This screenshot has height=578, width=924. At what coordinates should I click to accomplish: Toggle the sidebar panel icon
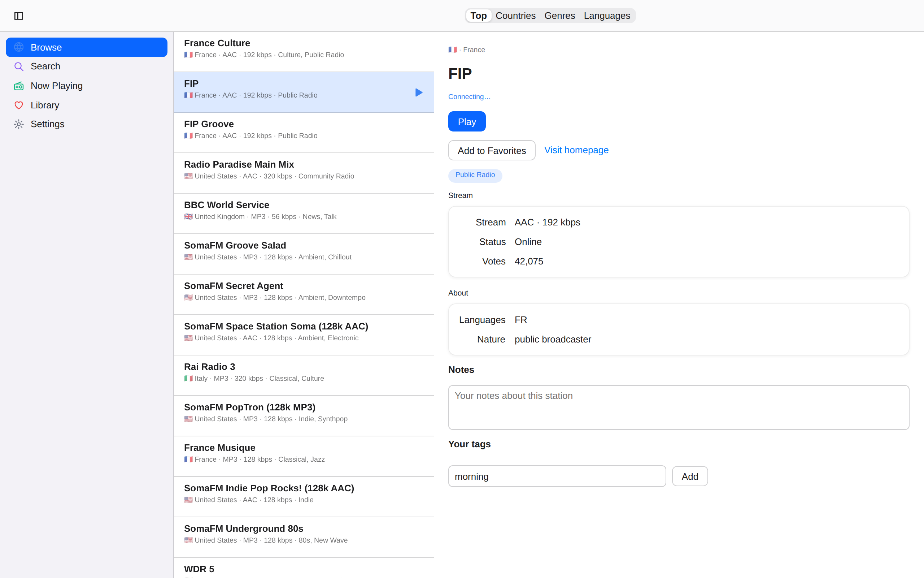click(x=19, y=16)
